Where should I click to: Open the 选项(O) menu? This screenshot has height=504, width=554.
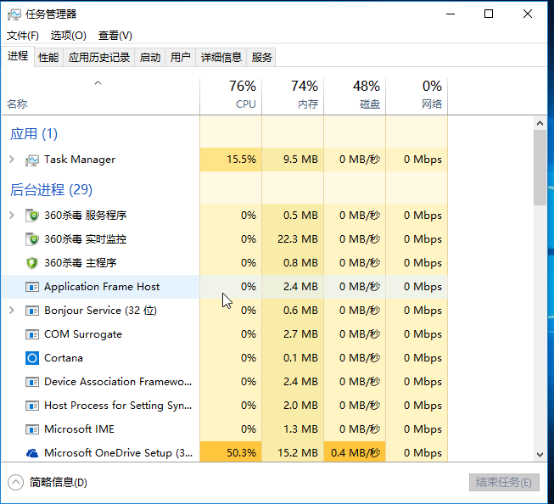pos(69,35)
